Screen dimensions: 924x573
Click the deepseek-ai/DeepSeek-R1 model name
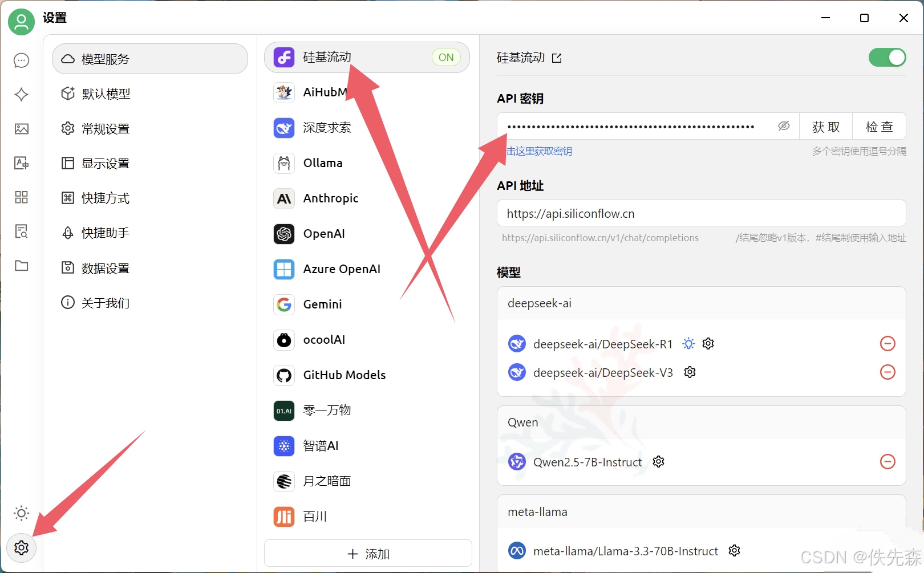[603, 344]
